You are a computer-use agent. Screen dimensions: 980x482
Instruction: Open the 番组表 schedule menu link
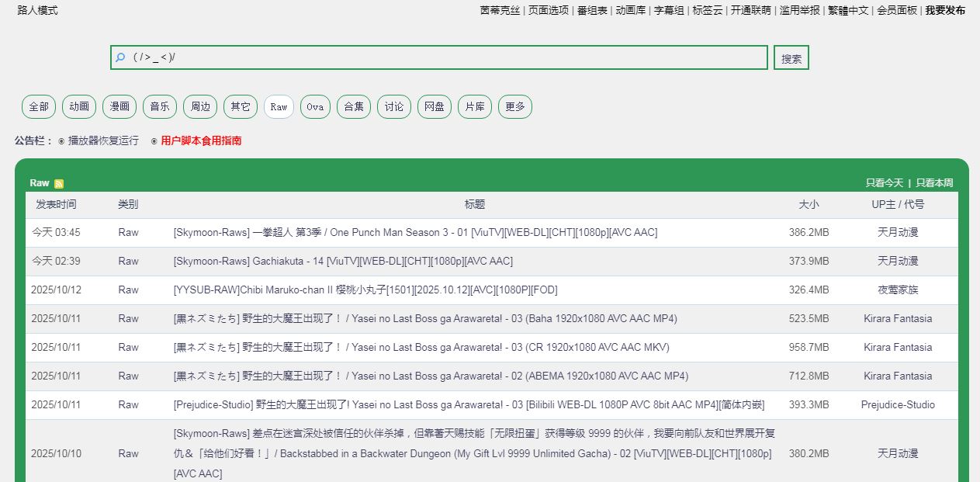592,11
